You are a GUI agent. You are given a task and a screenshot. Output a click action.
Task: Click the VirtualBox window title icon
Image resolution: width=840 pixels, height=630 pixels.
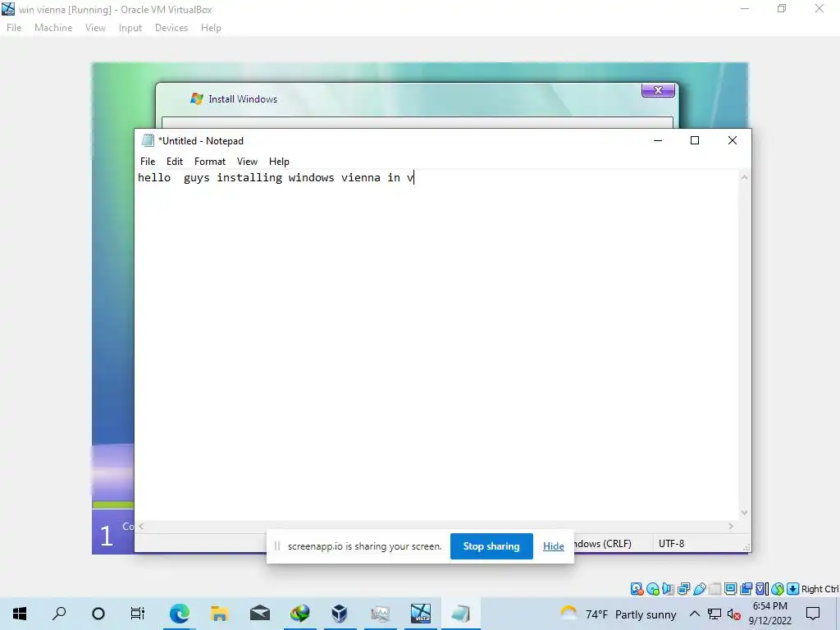(8, 9)
